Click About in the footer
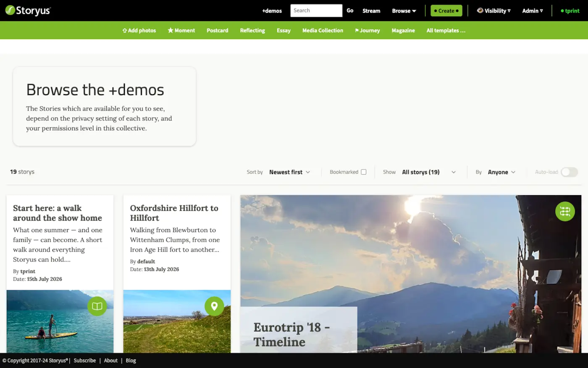The height and width of the screenshot is (368, 588). click(x=111, y=360)
